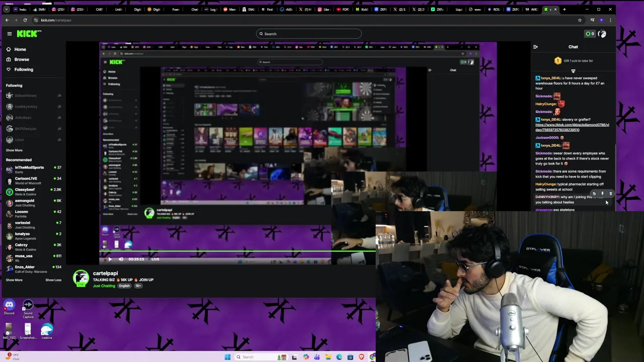Collapse the chat panel arrow icon

[535, 47]
